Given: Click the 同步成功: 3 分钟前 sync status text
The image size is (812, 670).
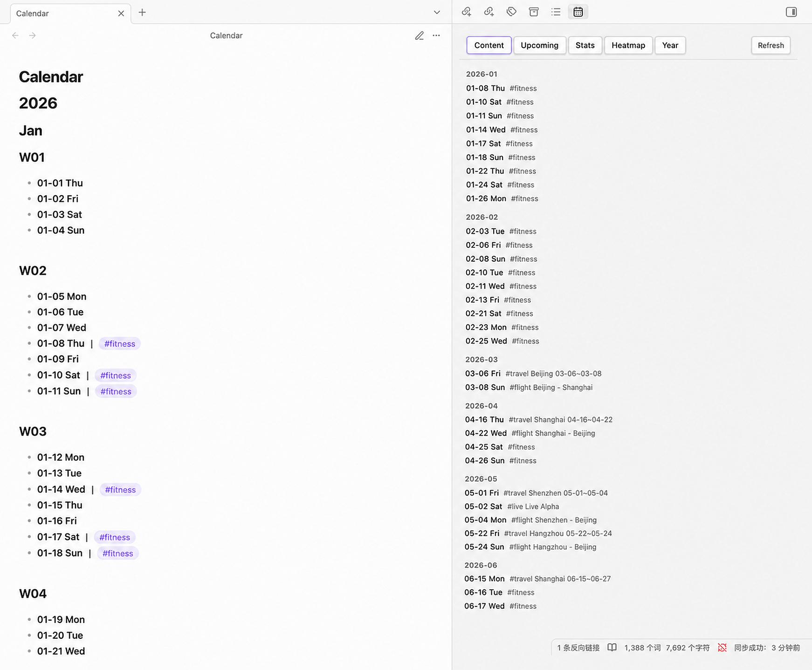Looking at the screenshot, I should (767, 648).
